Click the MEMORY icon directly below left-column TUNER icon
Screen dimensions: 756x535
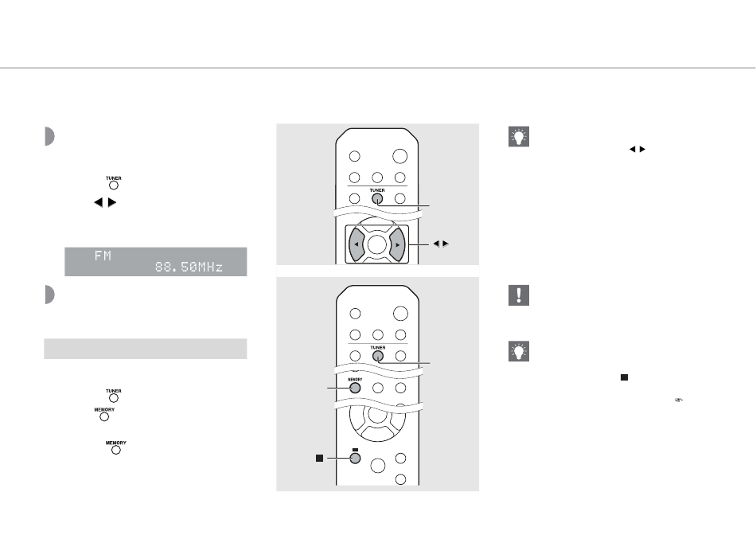point(104,415)
